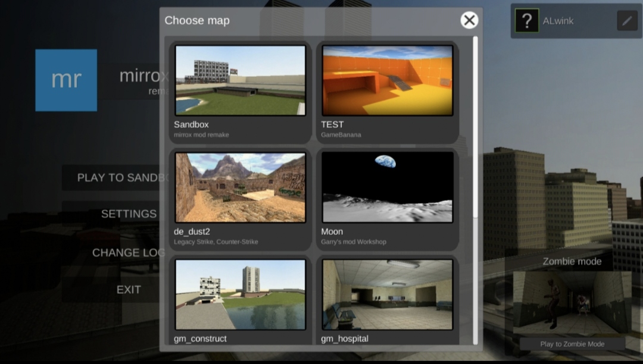
Task: Open the gm_hospital map thumbnail
Action: click(388, 294)
